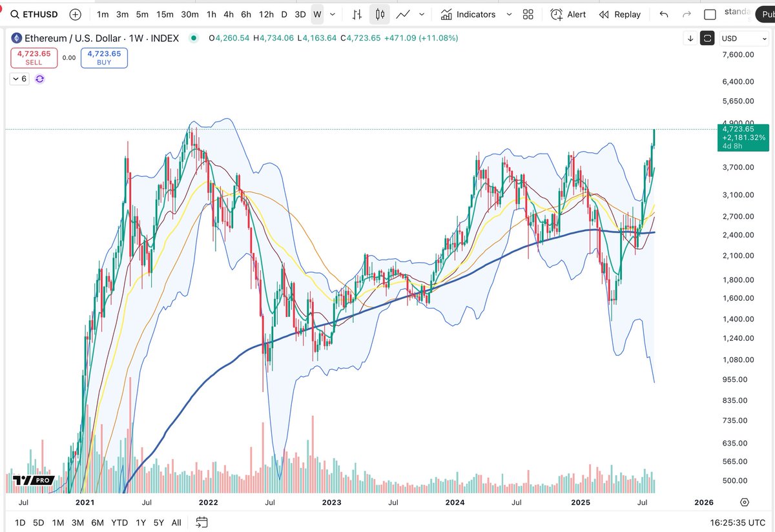
Task: Select the Candles chart style icon
Action: coord(380,14)
